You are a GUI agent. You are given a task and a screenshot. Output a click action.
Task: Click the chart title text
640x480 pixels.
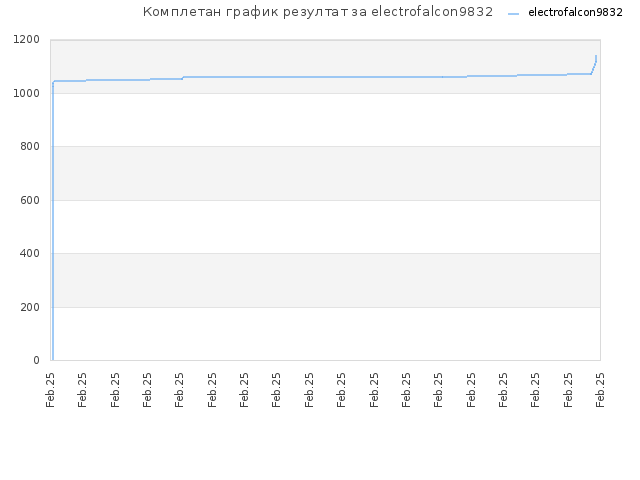(x=318, y=12)
